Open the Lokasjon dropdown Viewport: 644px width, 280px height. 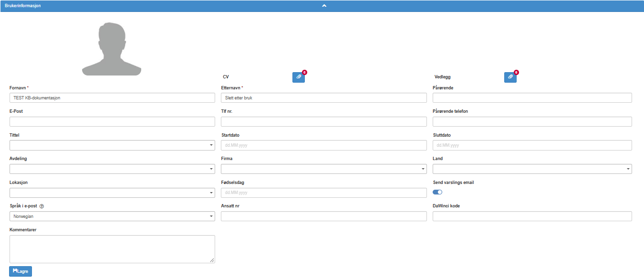click(x=112, y=193)
